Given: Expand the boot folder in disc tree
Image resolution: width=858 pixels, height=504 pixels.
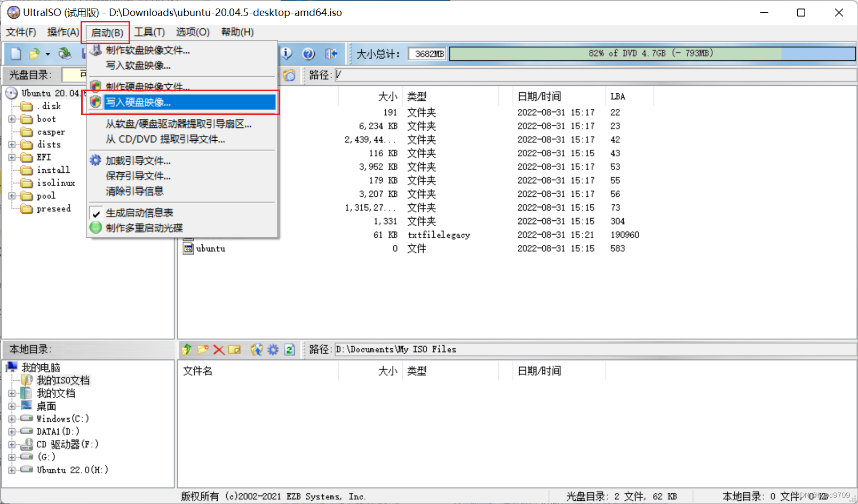Looking at the screenshot, I should pos(12,119).
